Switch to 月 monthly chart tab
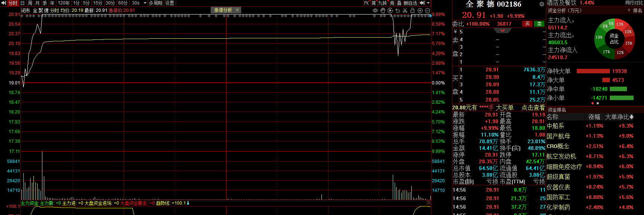This screenshot has width=644, height=215. (x=37, y=3)
